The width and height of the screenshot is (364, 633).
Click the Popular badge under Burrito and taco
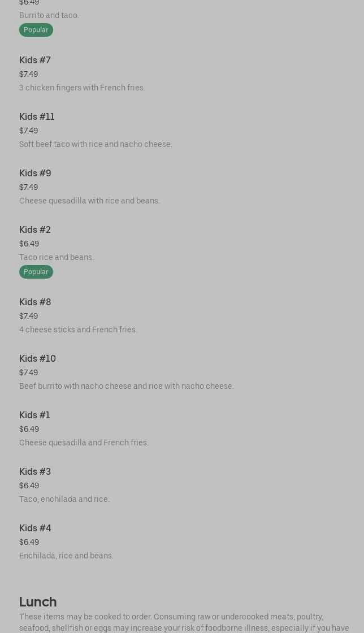tap(36, 30)
